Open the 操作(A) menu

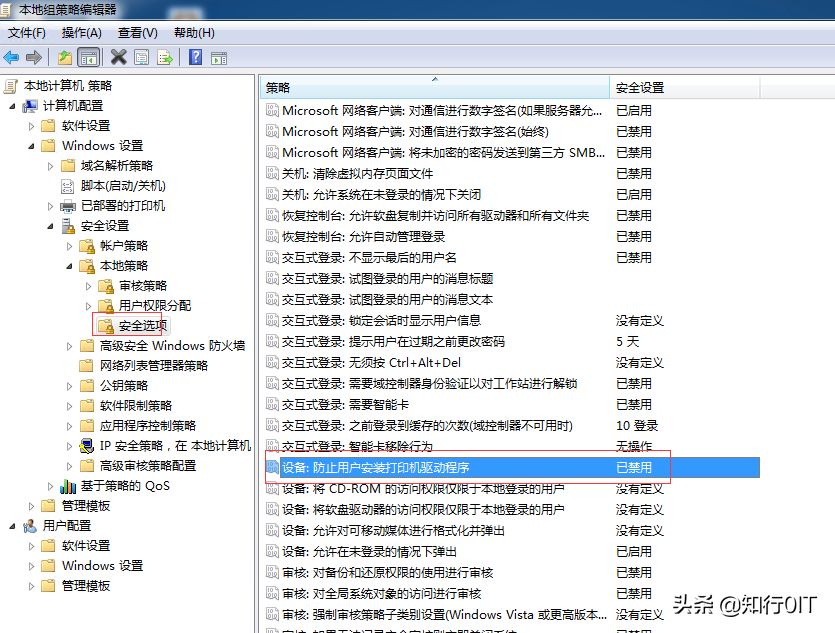coord(81,33)
